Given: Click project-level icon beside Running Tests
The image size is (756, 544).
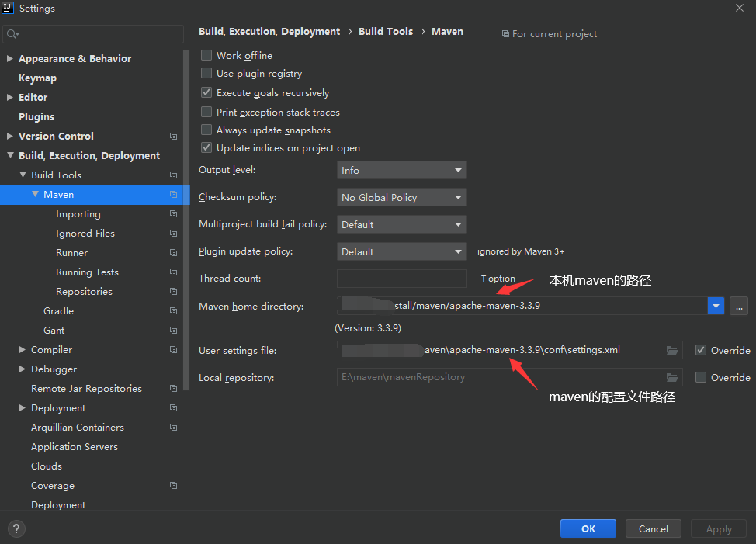Looking at the screenshot, I should click(174, 272).
